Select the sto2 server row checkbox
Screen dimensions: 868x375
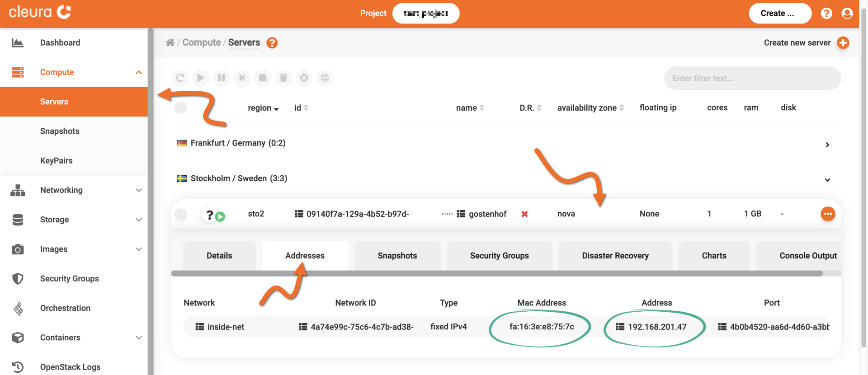tap(181, 215)
